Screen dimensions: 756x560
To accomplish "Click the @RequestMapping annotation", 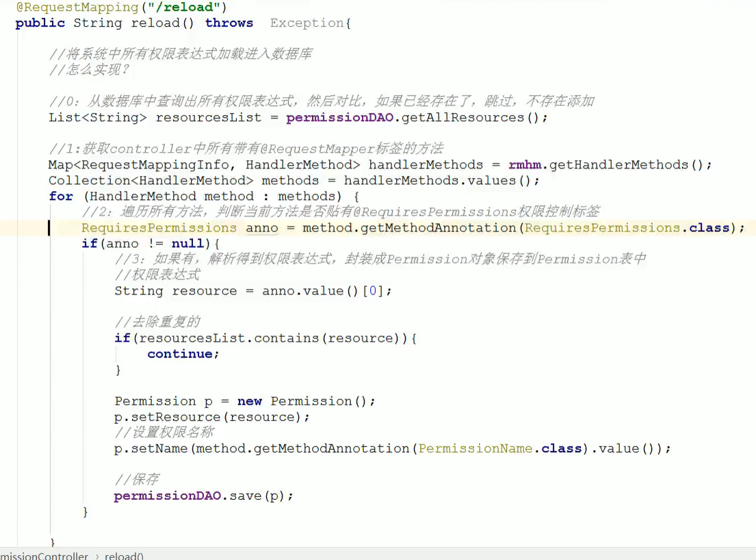I will (77, 8).
